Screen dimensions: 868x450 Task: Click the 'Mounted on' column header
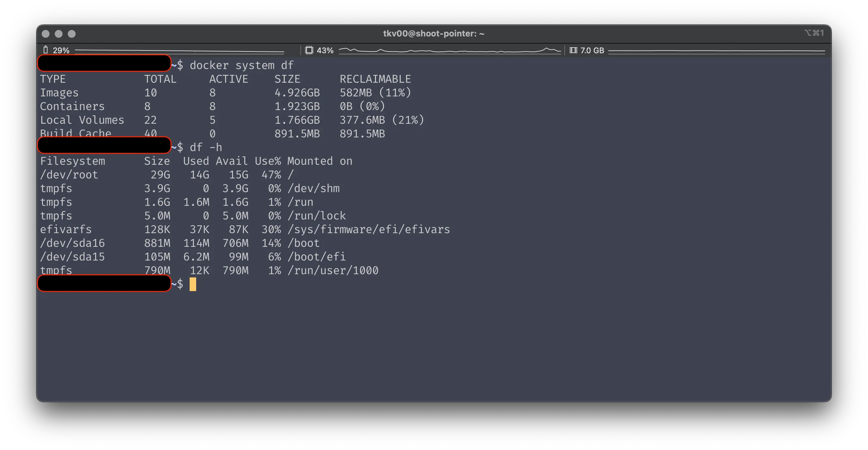[x=320, y=161]
